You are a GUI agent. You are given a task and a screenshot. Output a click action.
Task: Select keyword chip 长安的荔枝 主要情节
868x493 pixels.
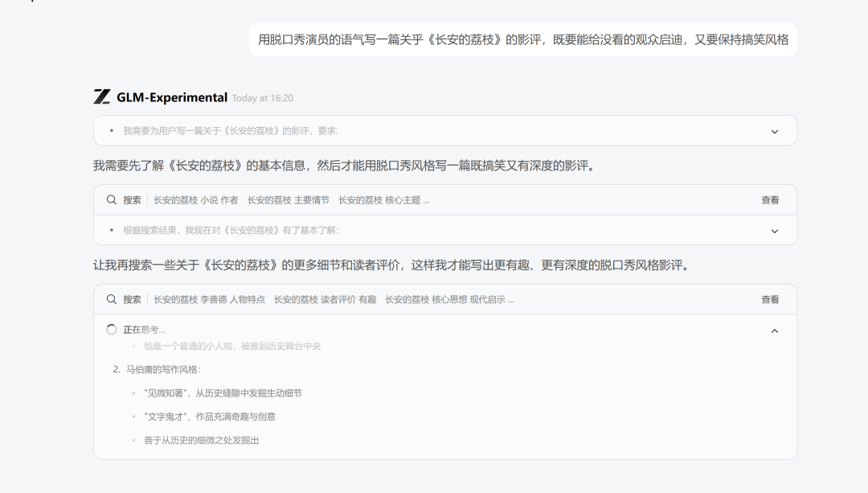click(x=287, y=199)
